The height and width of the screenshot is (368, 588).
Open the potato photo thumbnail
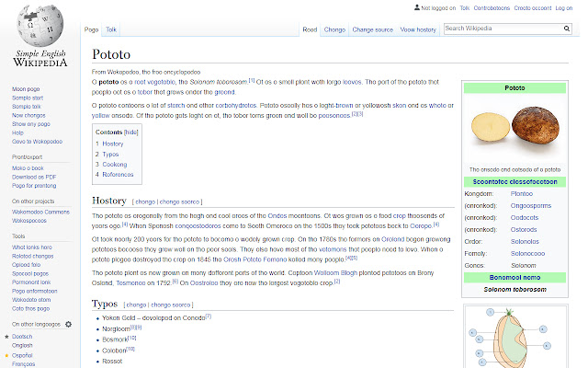pyautogui.click(x=514, y=128)
